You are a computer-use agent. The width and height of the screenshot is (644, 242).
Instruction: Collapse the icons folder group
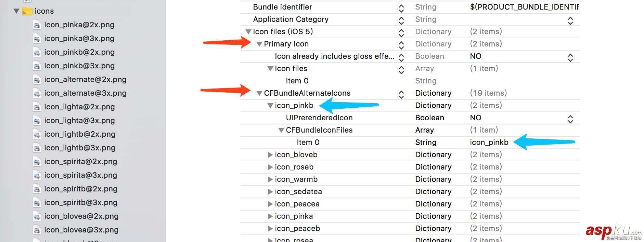pyautogui.click(x=16, y=11)
